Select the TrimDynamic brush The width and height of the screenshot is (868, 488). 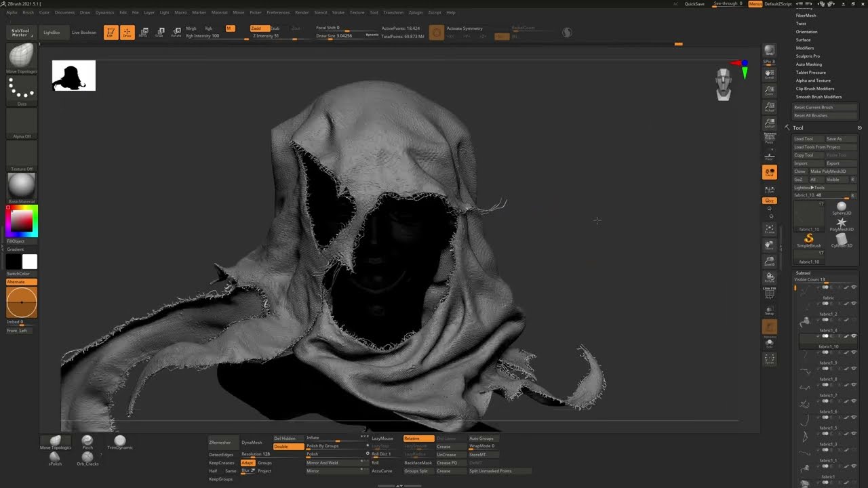point(120,442)
